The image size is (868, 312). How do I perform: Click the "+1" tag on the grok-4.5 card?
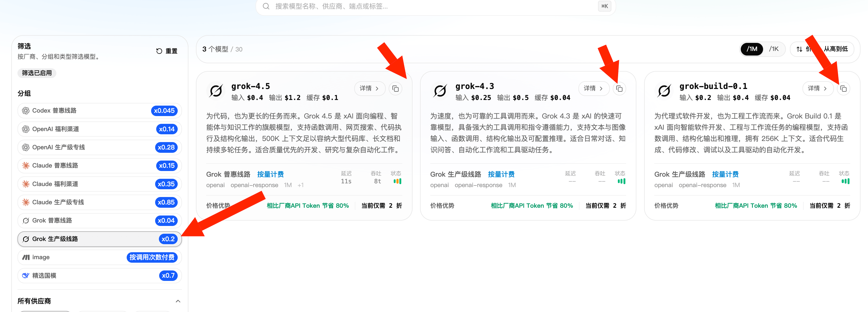(300, 185)
